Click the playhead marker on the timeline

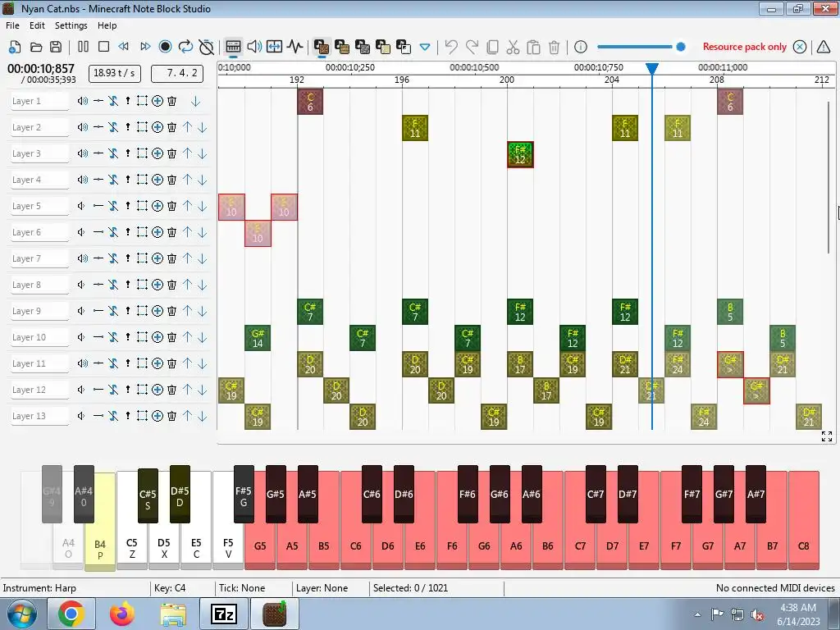[652, 69]
